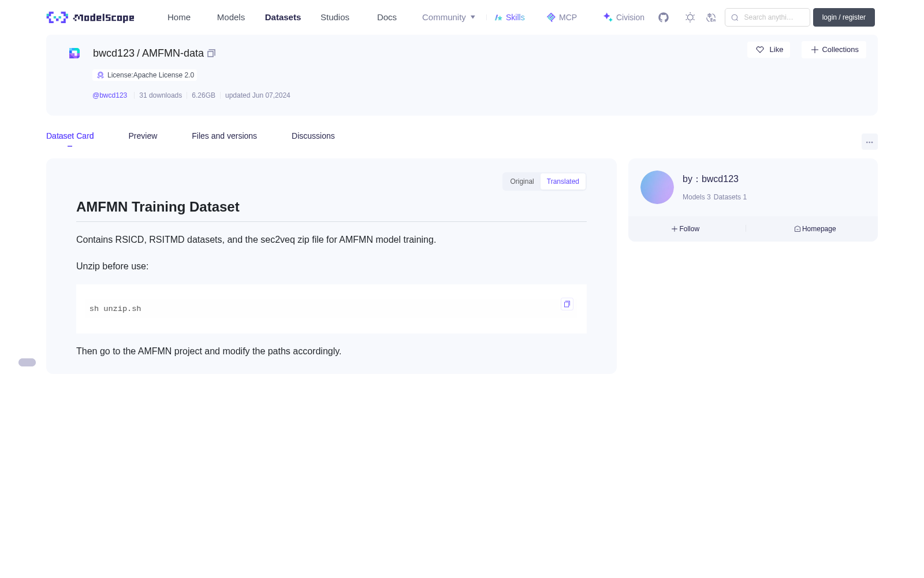Go to the Home page
Screen dimensions: 924x578
coord(179,17)
